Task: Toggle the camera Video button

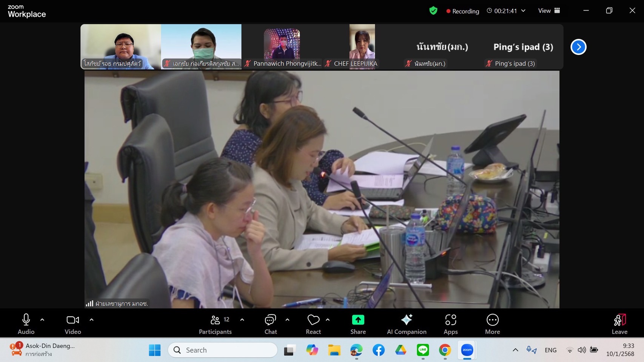Action: 73,324
